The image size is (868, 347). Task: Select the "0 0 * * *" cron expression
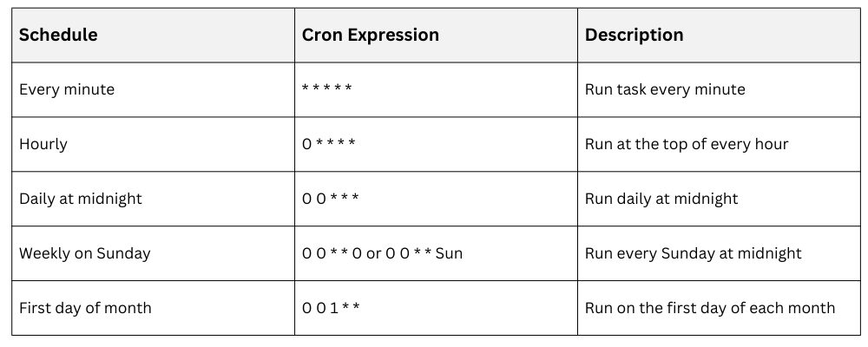(x=330, y=199)
